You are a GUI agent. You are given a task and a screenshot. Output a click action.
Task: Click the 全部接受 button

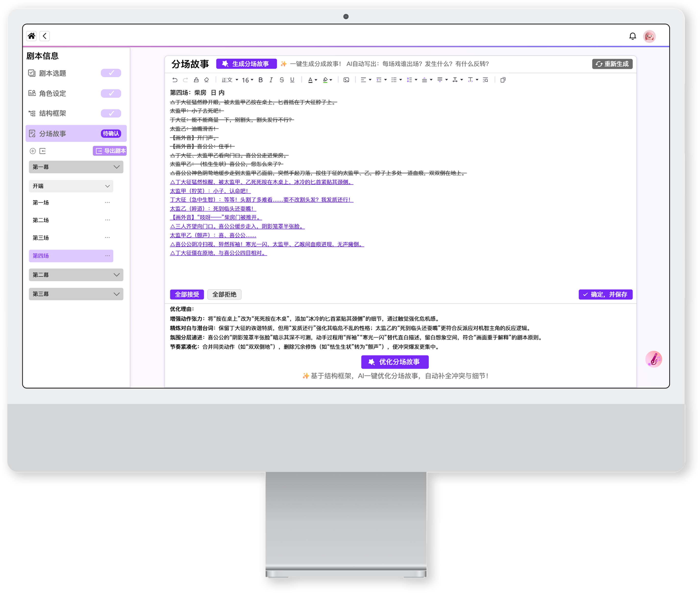click(187, 294)
